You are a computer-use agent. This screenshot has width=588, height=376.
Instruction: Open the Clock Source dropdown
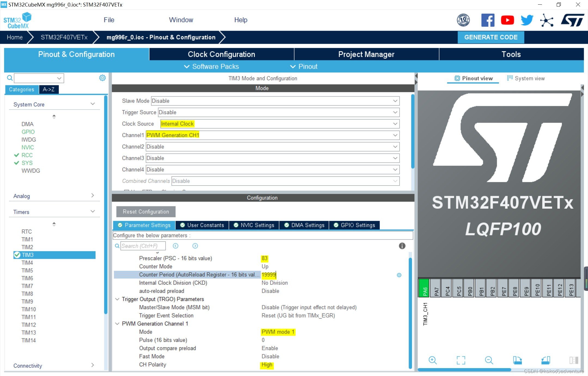[280, 124]
